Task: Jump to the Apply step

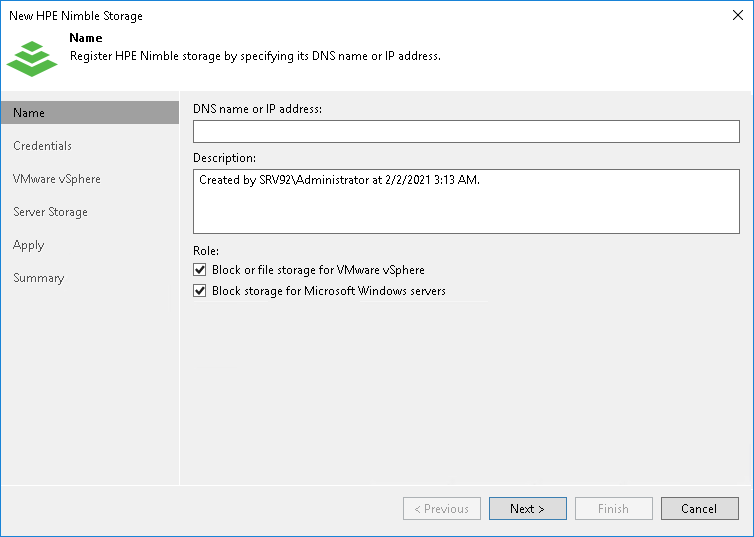Action: (x=29, y=245)
